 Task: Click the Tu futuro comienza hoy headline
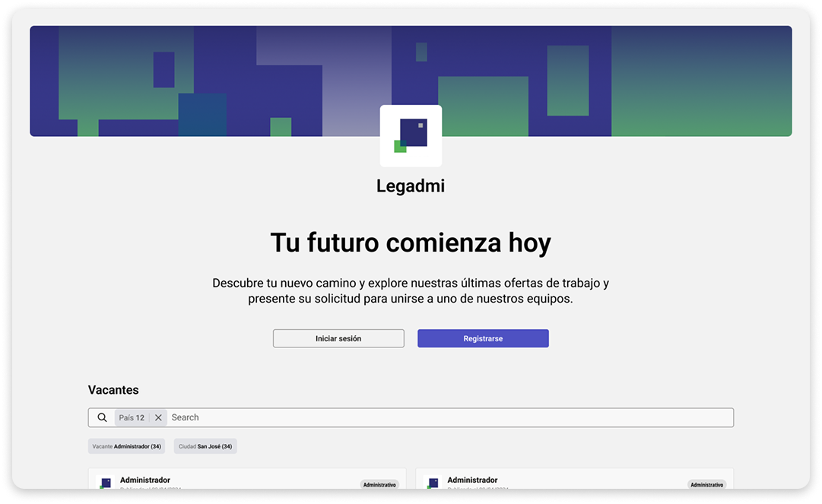(x=411, y=243)
